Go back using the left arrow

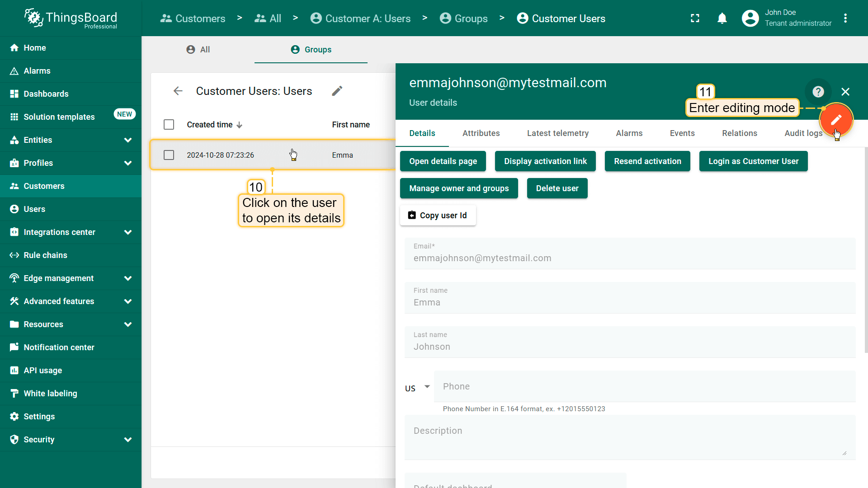[178, 91]
